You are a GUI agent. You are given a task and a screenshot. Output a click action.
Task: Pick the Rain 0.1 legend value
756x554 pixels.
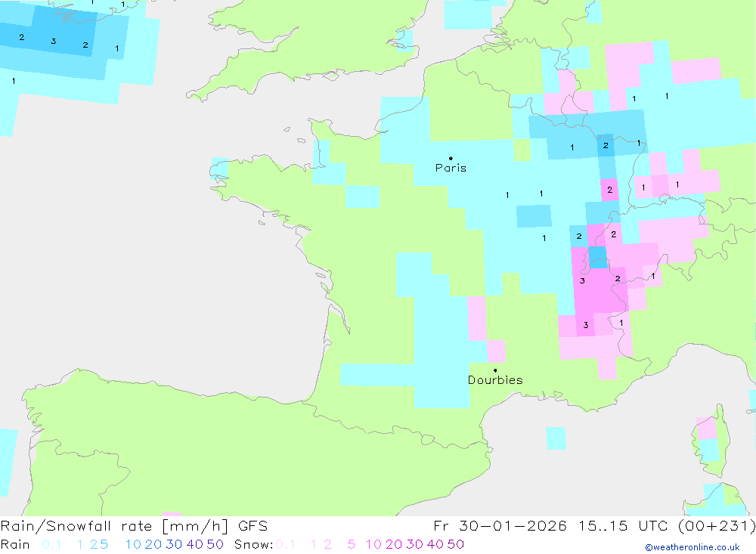(51, 544)
